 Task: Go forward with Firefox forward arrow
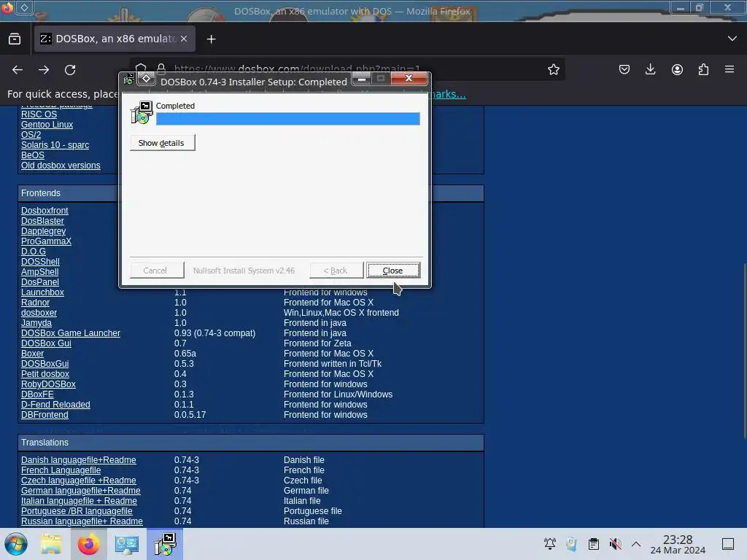click(44, 70)
